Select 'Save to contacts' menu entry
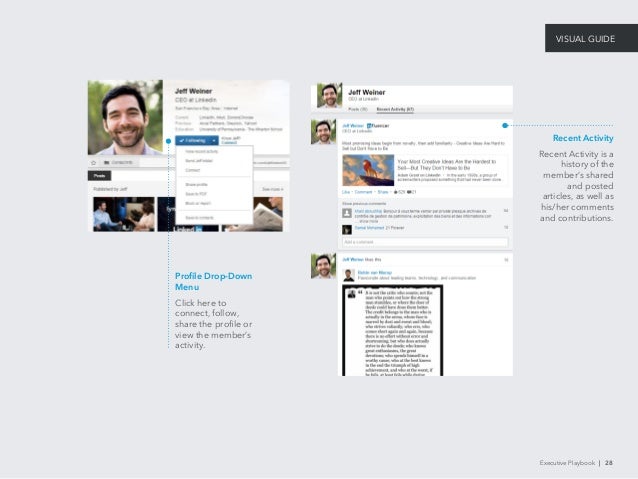This screenshot has height=479, width=638. click(199, 218)
